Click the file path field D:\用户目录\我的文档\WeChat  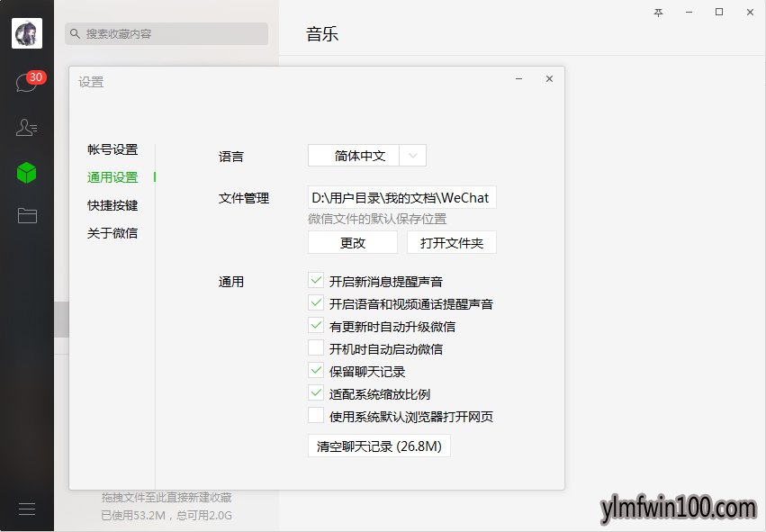[402, 198]
